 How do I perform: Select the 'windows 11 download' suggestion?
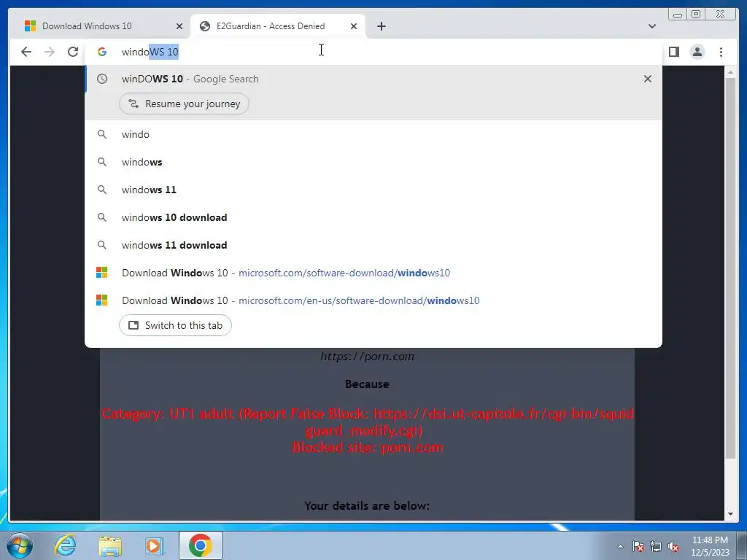373,245
